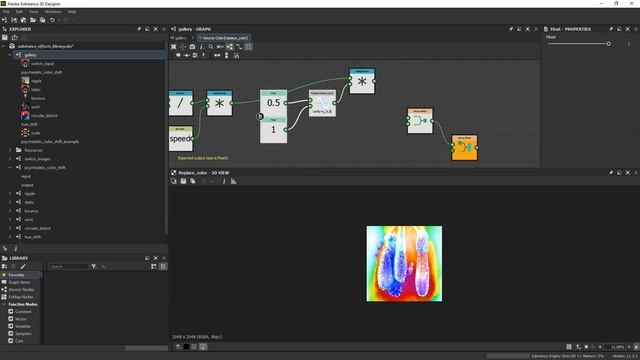Screen dimensions: 640x360
Task: Expand the ripple graph at bottom of Explorer
Action: [10, 193]
